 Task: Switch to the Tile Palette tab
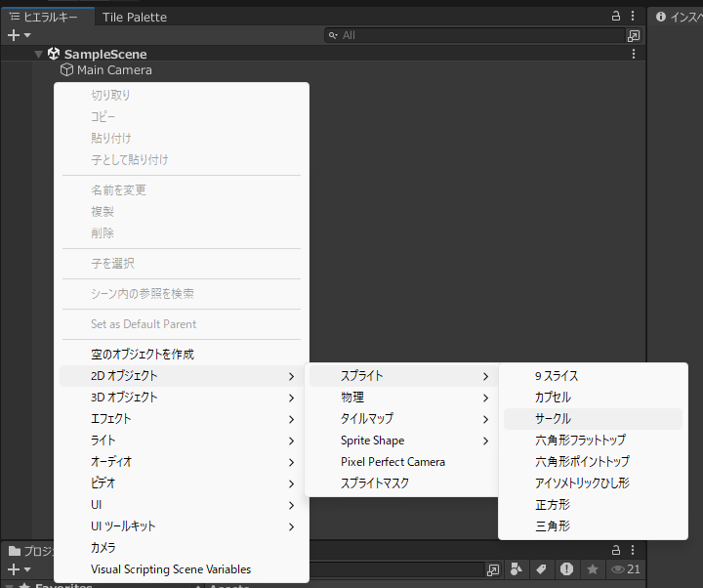point(135,17)
